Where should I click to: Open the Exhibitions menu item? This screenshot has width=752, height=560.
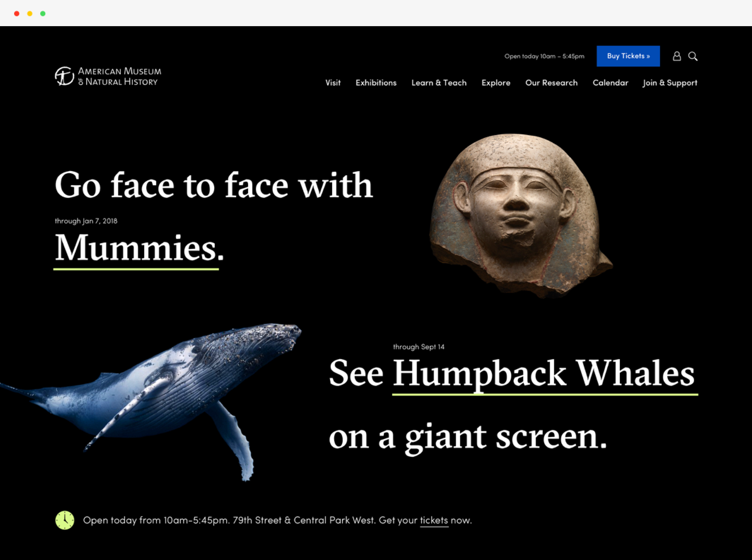376,83
